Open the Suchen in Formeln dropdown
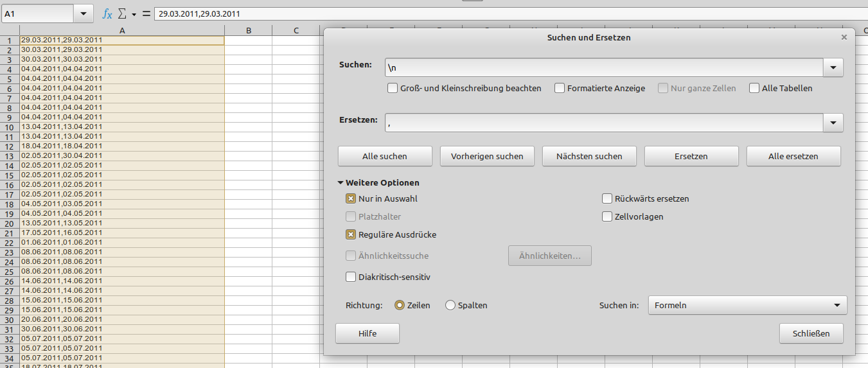The image size is (868, 368). (x=747, y=305)
